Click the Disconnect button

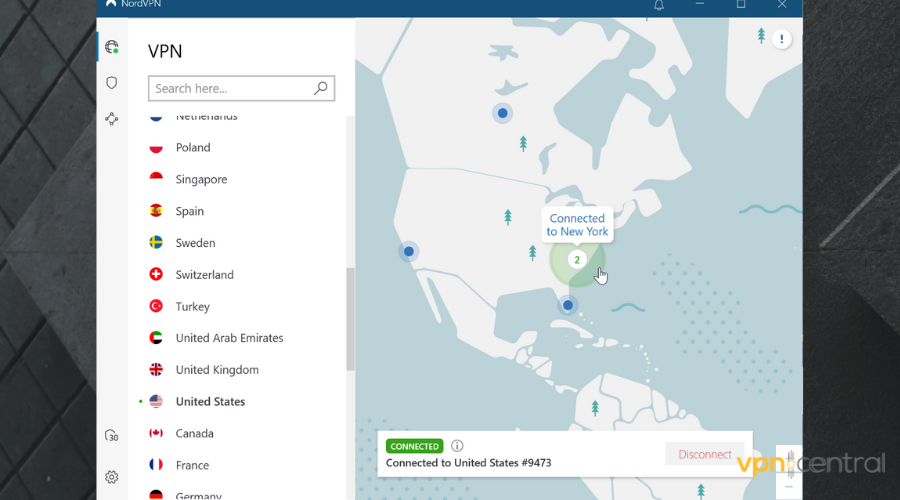click(x=705, y=454)
